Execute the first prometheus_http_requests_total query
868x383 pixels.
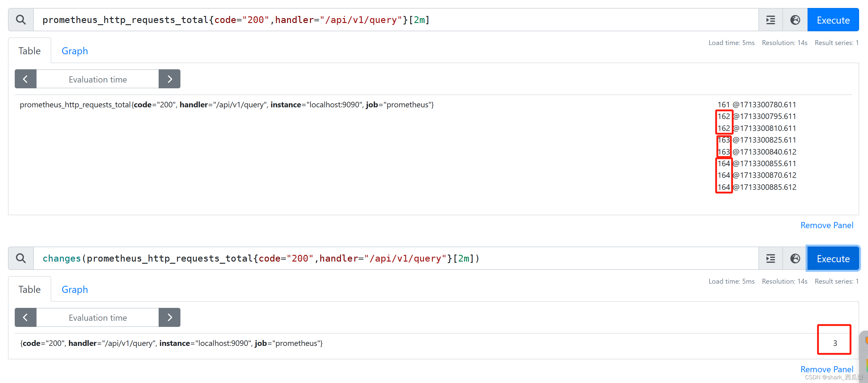833,20
